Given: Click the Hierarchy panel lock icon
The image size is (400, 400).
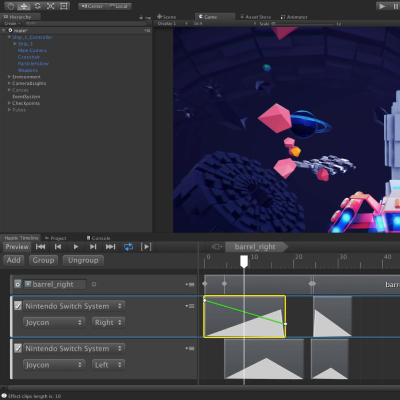Looking at the screenshot, I should tap(141, 17).
